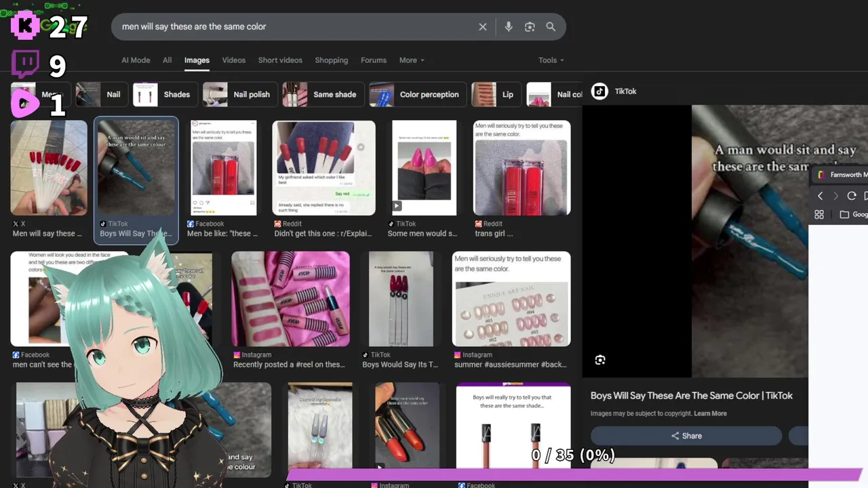Viewport: 868px width, 488px height.
Task: Switch to the All results tab
Action: click(167, 60)
